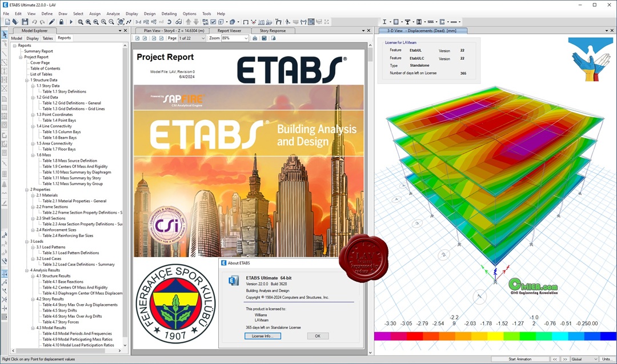Screen dimensions: 617x364
Task: Activate the Pan hand tool
Action: click(121, 22)
